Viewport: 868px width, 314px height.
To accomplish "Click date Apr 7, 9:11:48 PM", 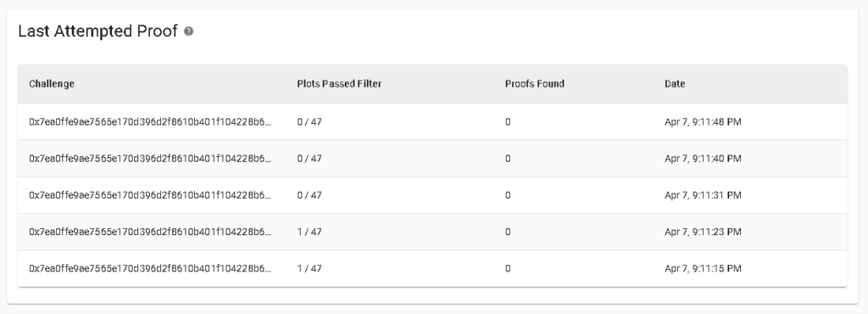I will (703, 122).
